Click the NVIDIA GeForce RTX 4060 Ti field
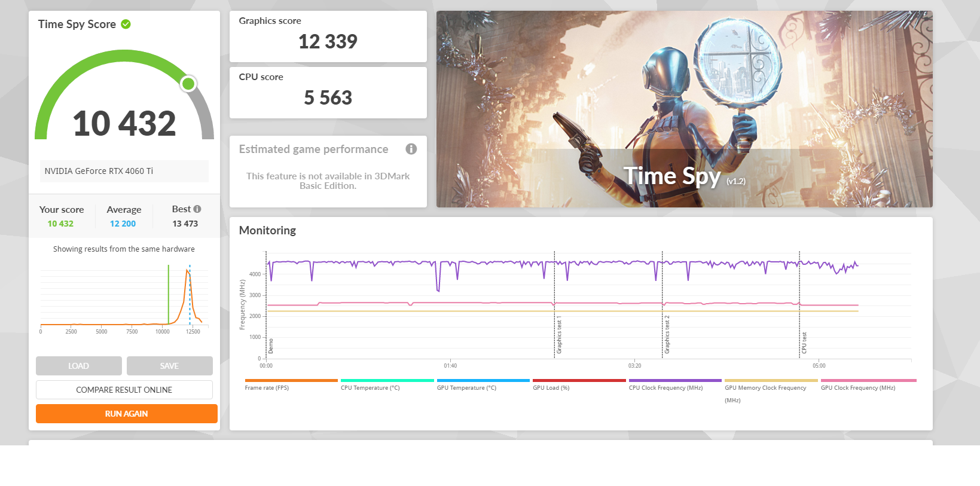 pos(124,171)
